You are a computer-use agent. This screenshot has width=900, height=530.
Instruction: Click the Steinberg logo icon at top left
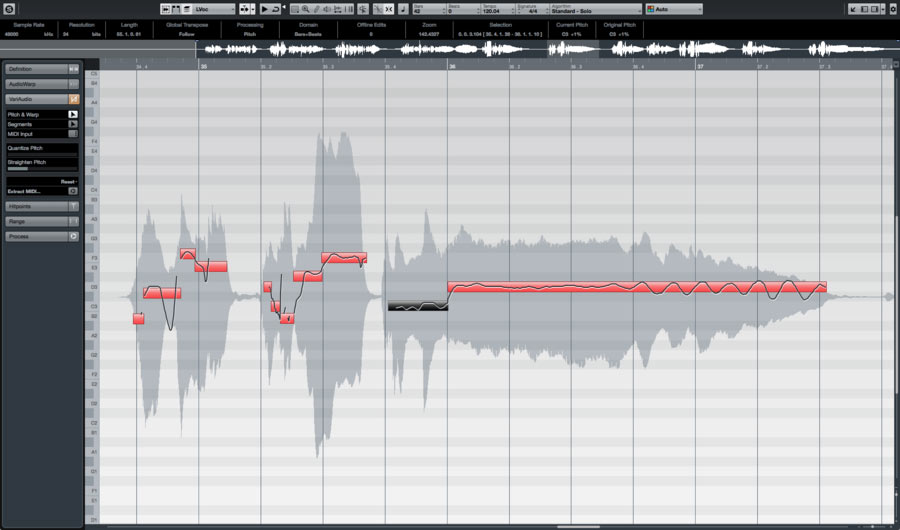8,9
